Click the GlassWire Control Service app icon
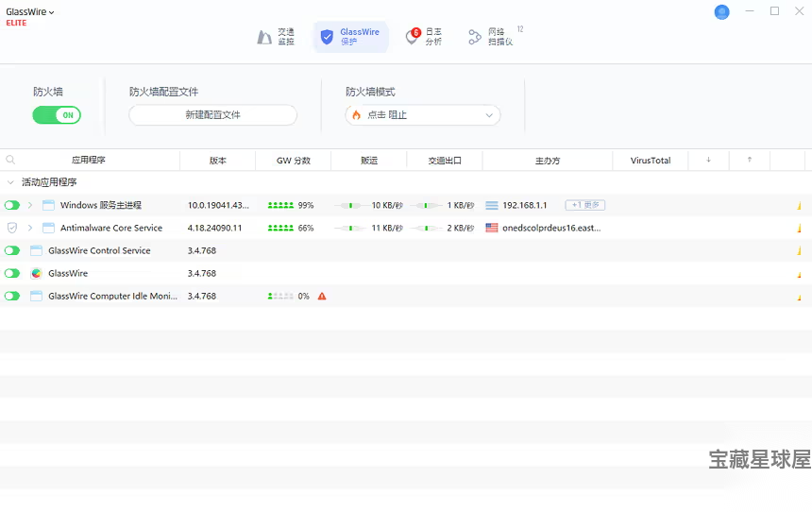 click(36, 251)
